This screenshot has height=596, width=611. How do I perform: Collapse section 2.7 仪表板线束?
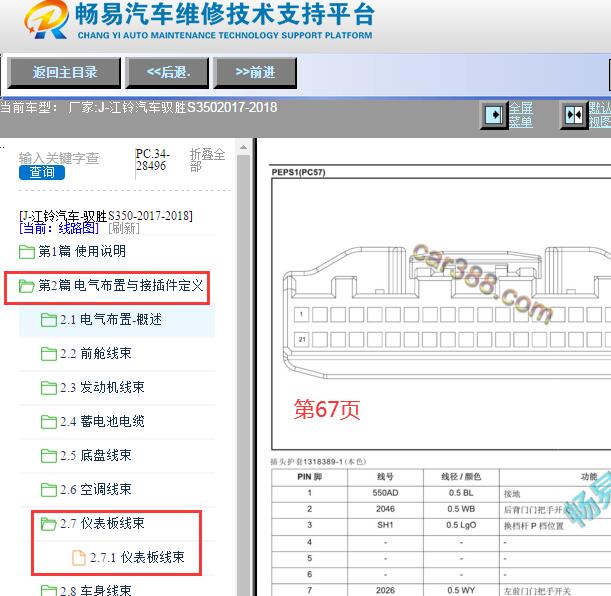tap(102, 524)
